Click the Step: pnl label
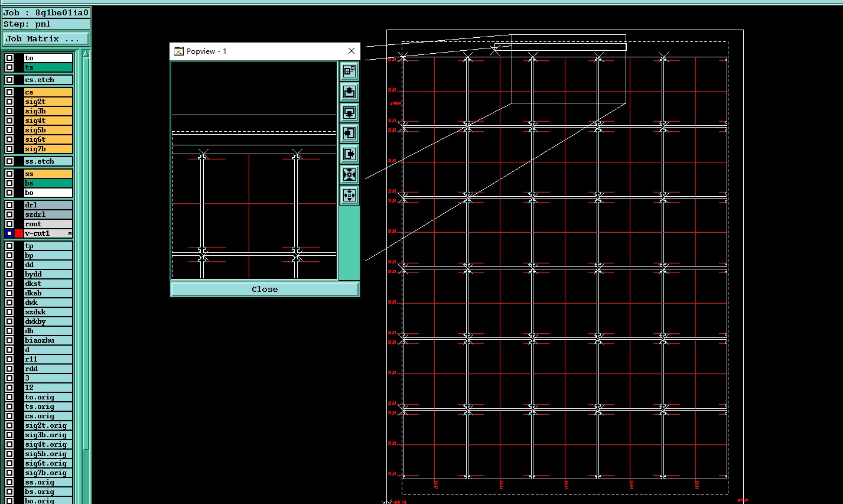 tap(27, 24)
